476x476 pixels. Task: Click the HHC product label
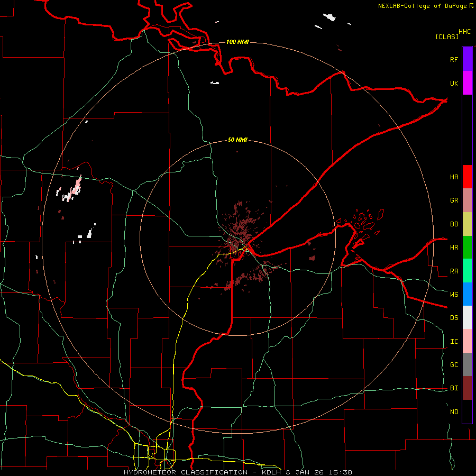465,32
